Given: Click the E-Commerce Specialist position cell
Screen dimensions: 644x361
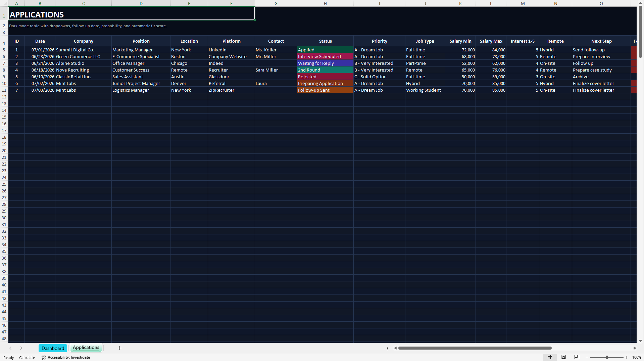Looking at the screenshot, I should pos(141,56).
